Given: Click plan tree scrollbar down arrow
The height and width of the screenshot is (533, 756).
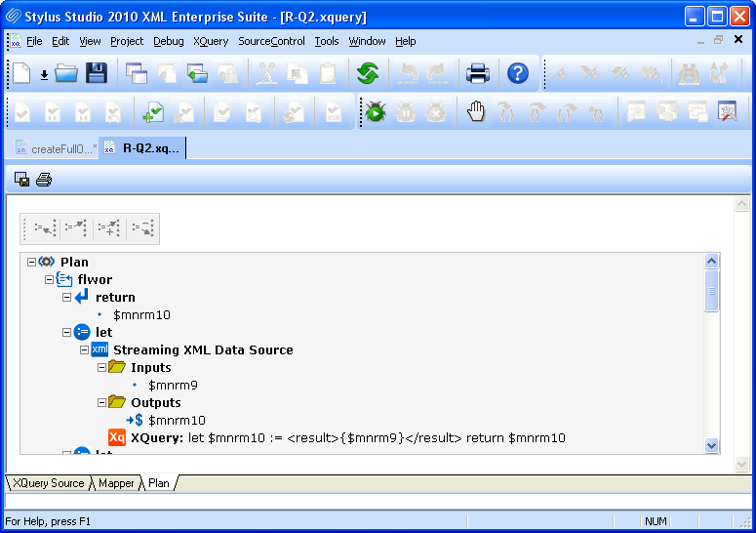Looking at the screenshot, I should (712, 445).
